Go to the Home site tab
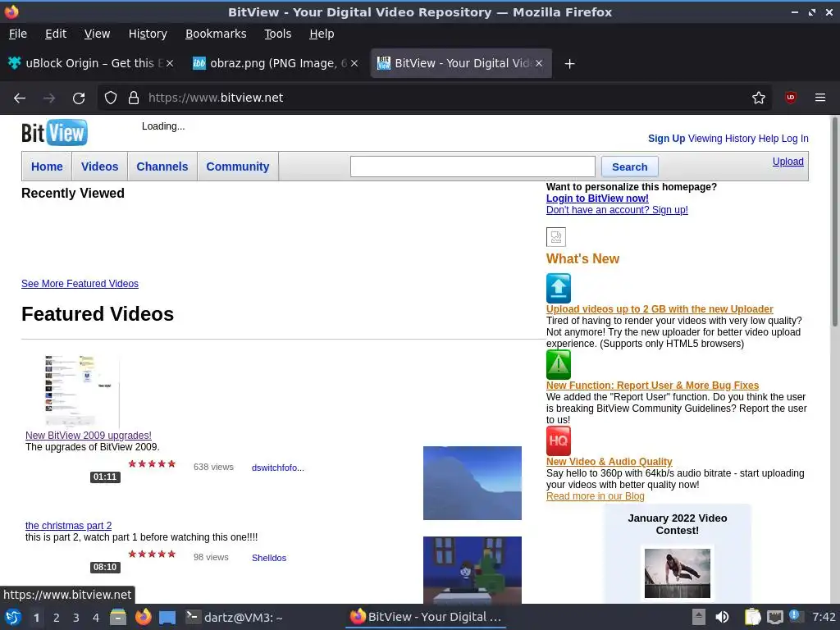840x630 pixels. point(47,167)
